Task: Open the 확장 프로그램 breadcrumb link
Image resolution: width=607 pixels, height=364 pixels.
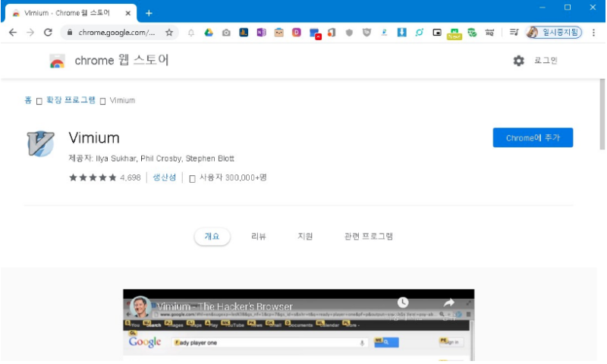Action: [x=71, y=100]
